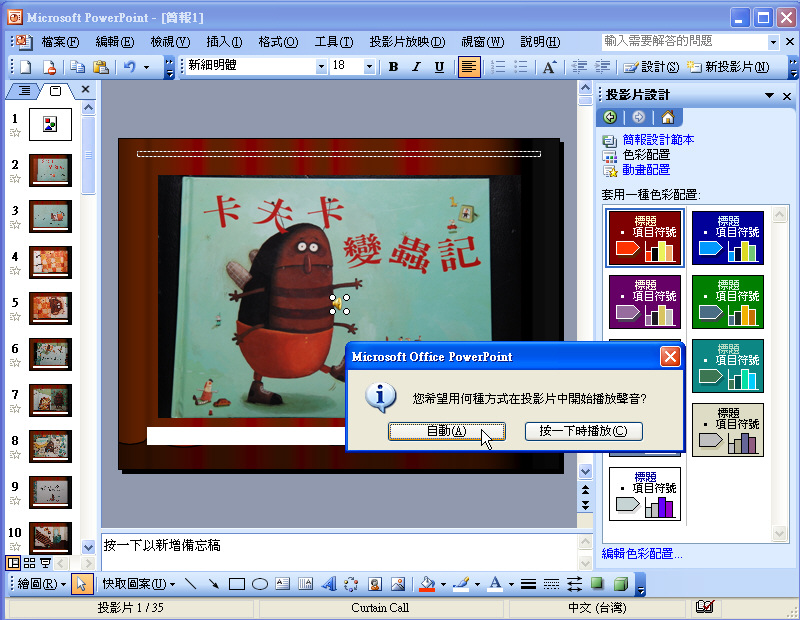
Task: Click the Insert Picture icon
Action: pyautogui.click(x=398, y=584)
